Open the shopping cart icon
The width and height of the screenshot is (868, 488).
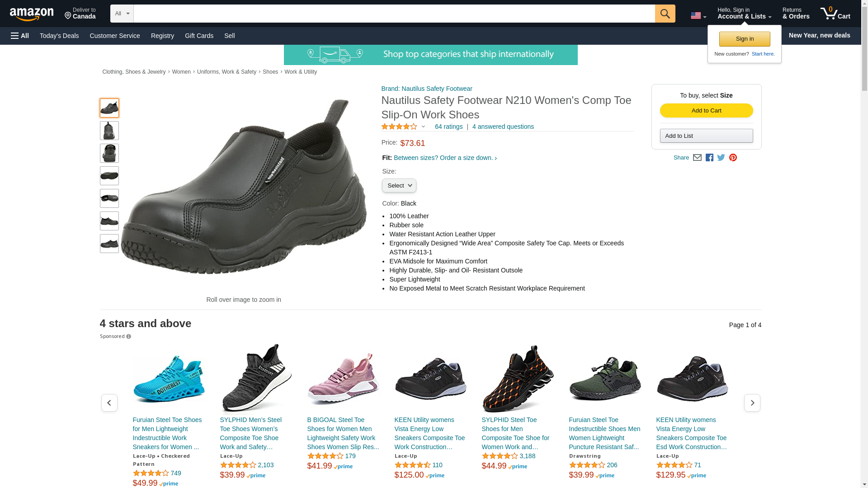pos(835,14)
